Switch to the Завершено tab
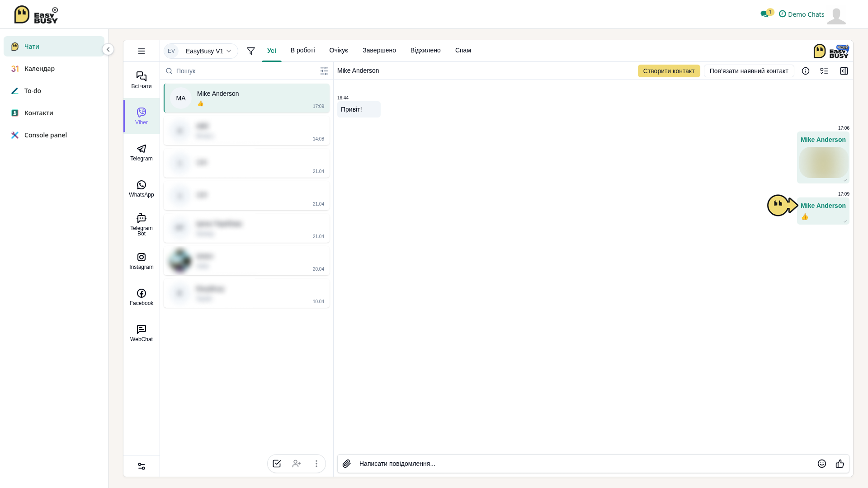This screenshot has height=488, width=868. coord(379,50)
